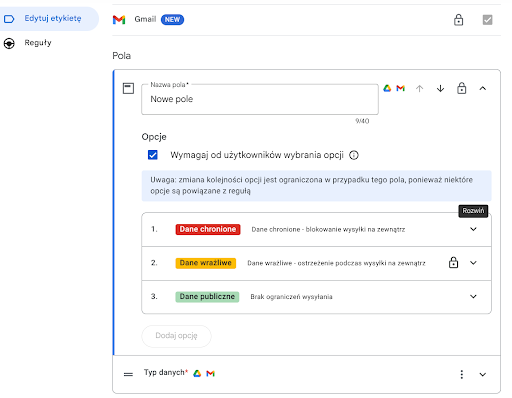Open Edytuj etykietę in sidebar
Viewport: 512px width, 398px height.
coord(49,18)
